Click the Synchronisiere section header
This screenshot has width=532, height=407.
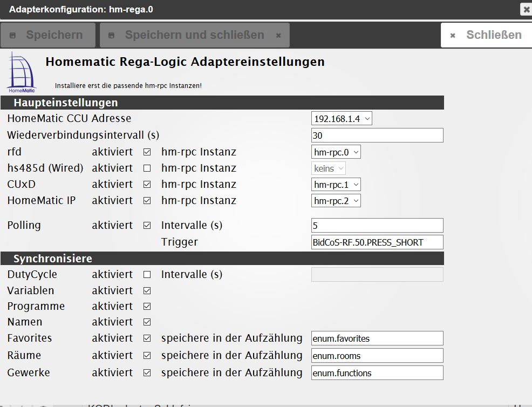222,259
